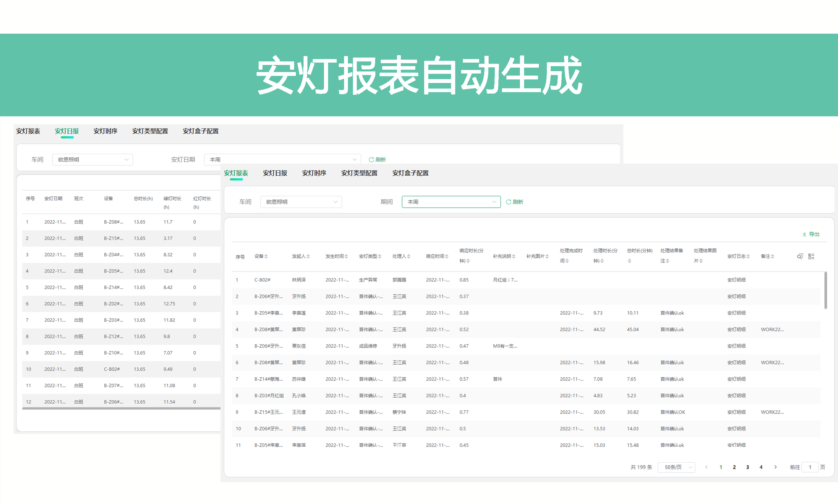Sort the table by 设备 column arrows
This screenshot has height=504, width=838.
coord(266,257)
